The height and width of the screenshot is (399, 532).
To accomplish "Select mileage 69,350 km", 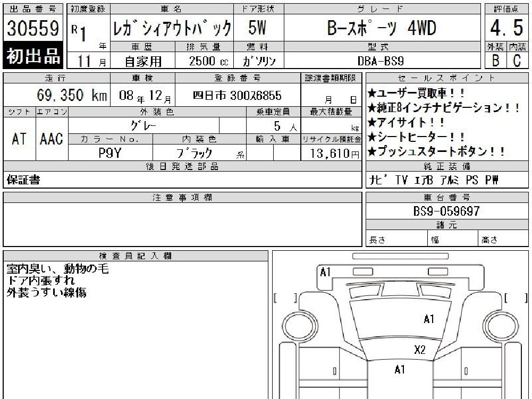I will coord(72,95).
